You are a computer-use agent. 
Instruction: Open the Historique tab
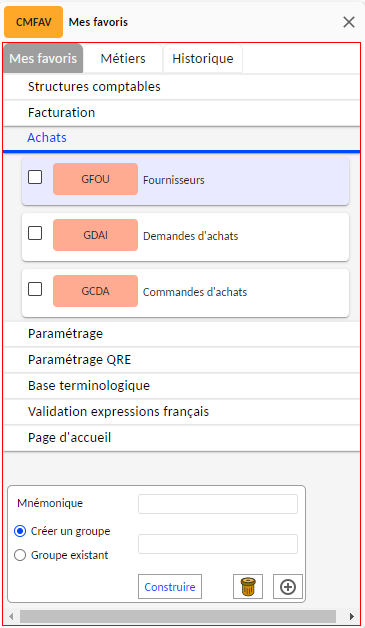click(203, 58)
